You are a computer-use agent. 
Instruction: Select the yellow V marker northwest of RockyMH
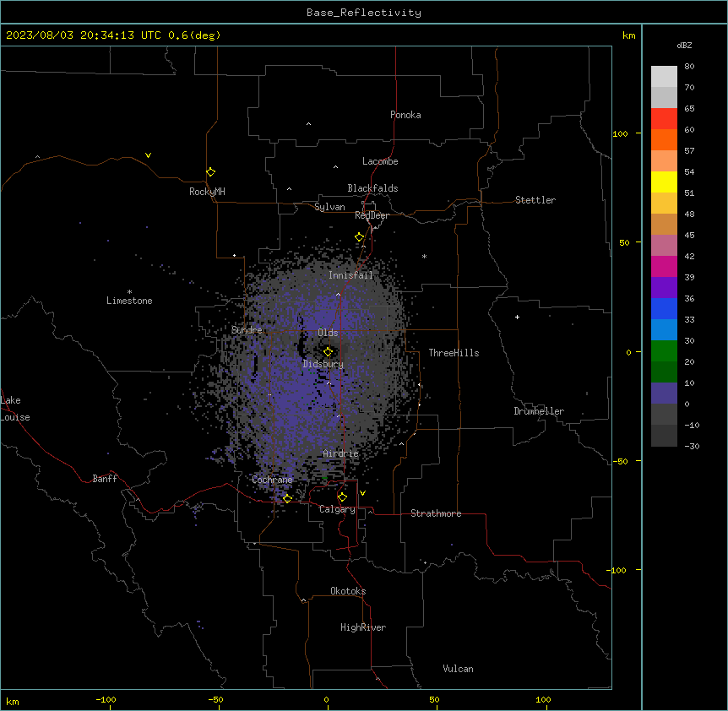(x=148, y=155)
